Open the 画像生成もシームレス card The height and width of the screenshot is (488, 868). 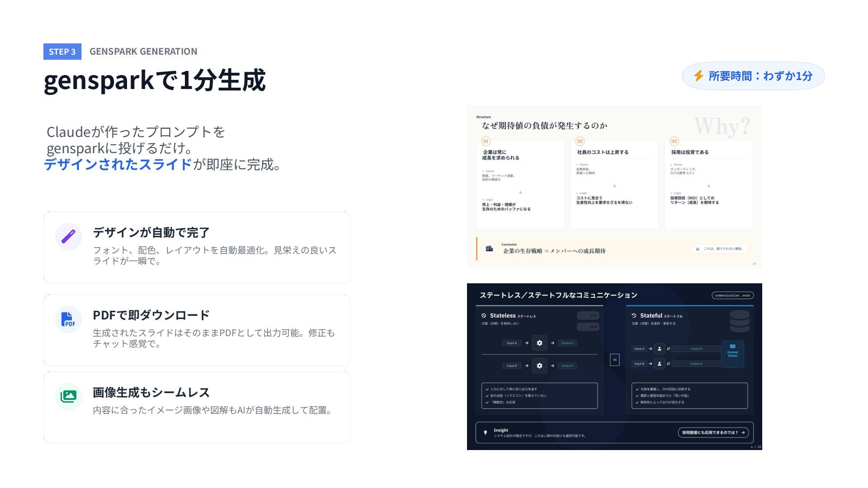pos(197,408)
